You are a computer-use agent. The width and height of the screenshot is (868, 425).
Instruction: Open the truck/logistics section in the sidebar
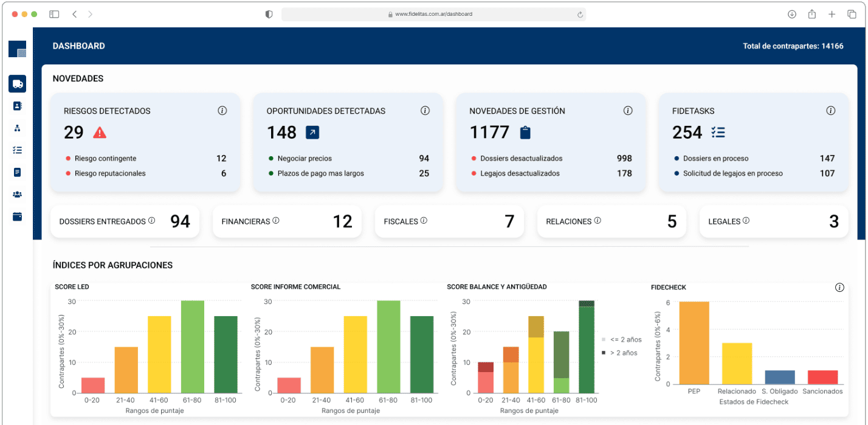click(17, 83)
